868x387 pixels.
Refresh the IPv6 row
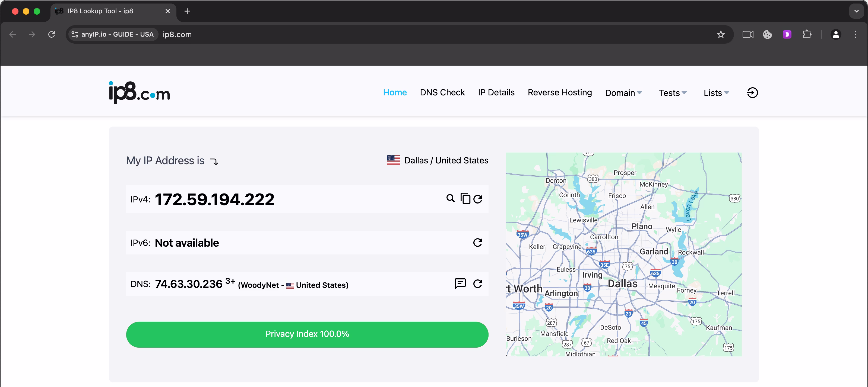click(x=477, y=242)
